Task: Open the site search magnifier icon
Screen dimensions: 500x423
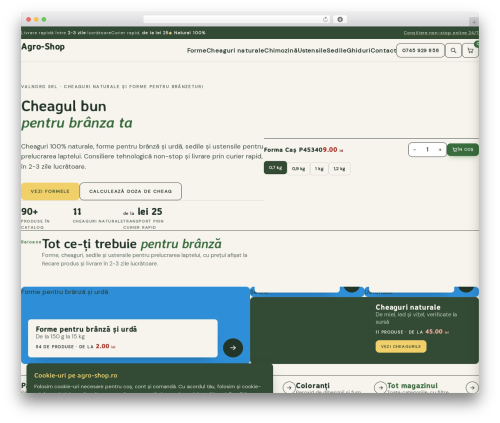Action: pyautogui.click(x=453, y=51)
